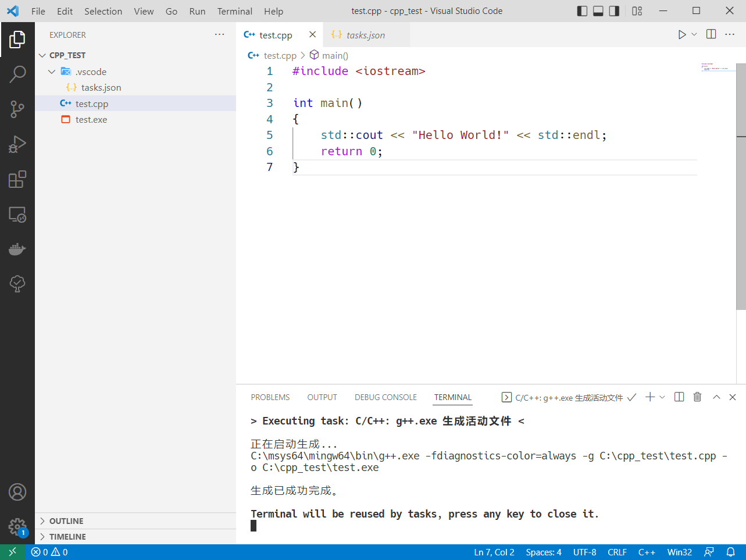Open the Docker view
This screenshot has height=560, width=746.
17,249
